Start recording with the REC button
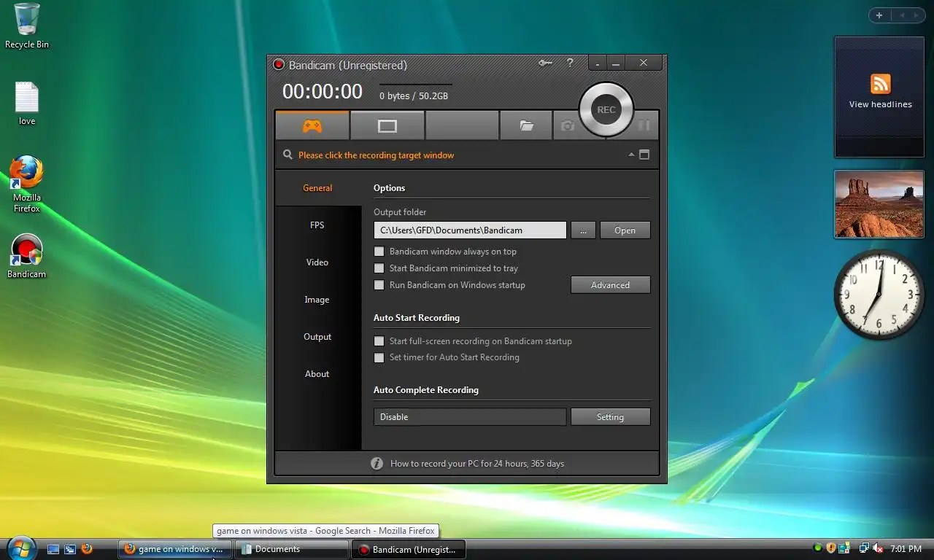Image resolution: width=934 pixels, height=560 pixels. coord(606,109)
